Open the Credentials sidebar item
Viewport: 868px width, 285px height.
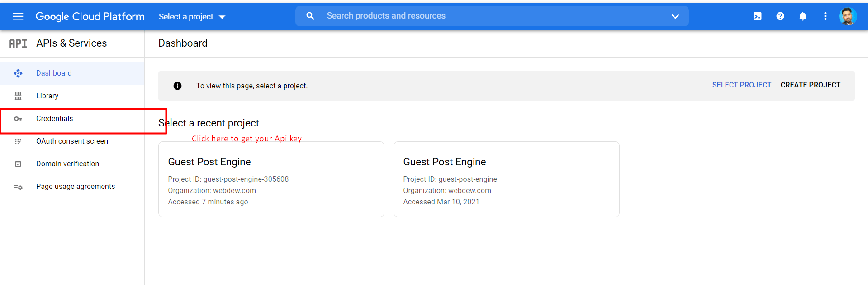tap(54, 119)
